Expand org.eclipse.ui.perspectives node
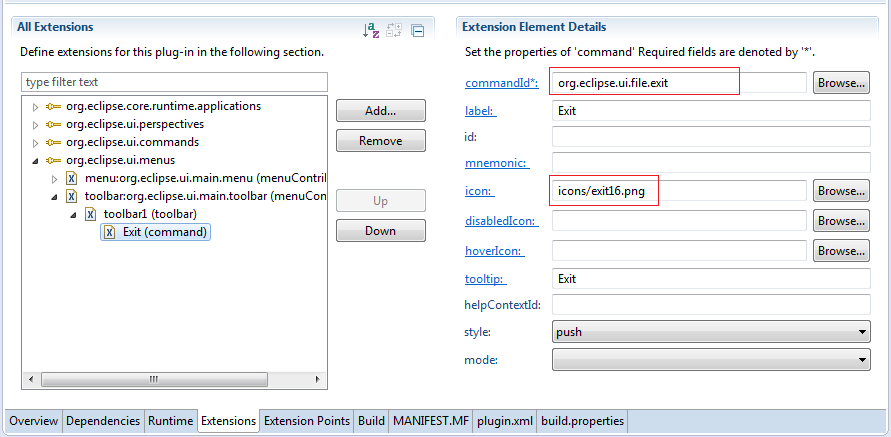Screen dimensions: 891x437 (35, 125)
